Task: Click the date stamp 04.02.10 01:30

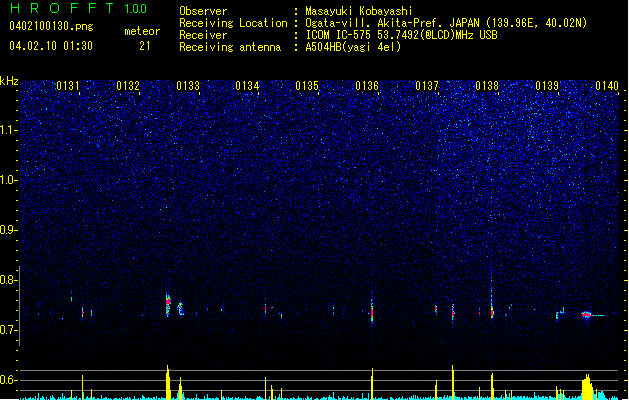Action: click(51, 46)
